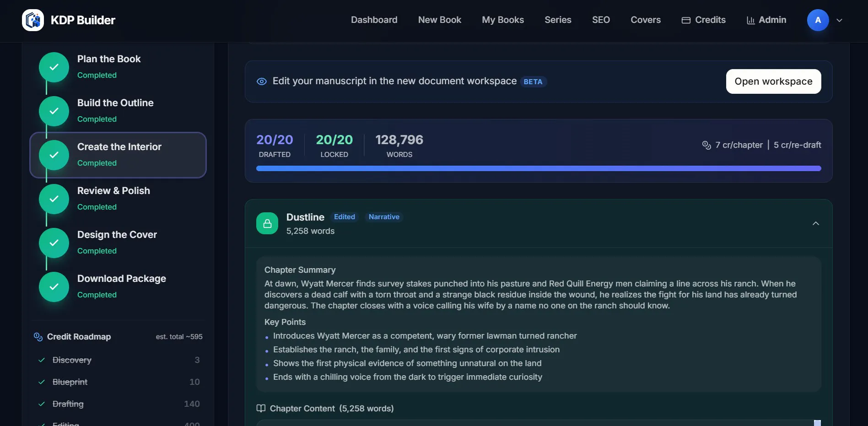The height and width of the screenshot is (426, 868).
Task: Click the est. total ~595 label
Action: pos(179,337)
